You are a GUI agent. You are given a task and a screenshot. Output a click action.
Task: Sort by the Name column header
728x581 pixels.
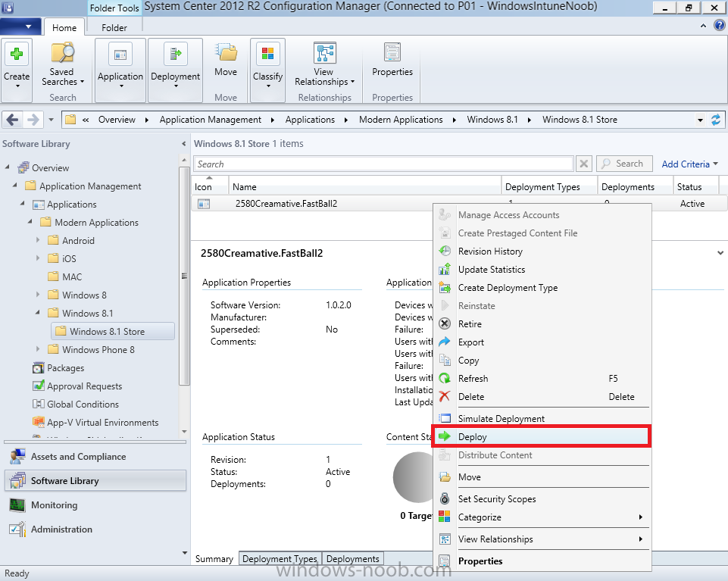click(x=365, y=186)
